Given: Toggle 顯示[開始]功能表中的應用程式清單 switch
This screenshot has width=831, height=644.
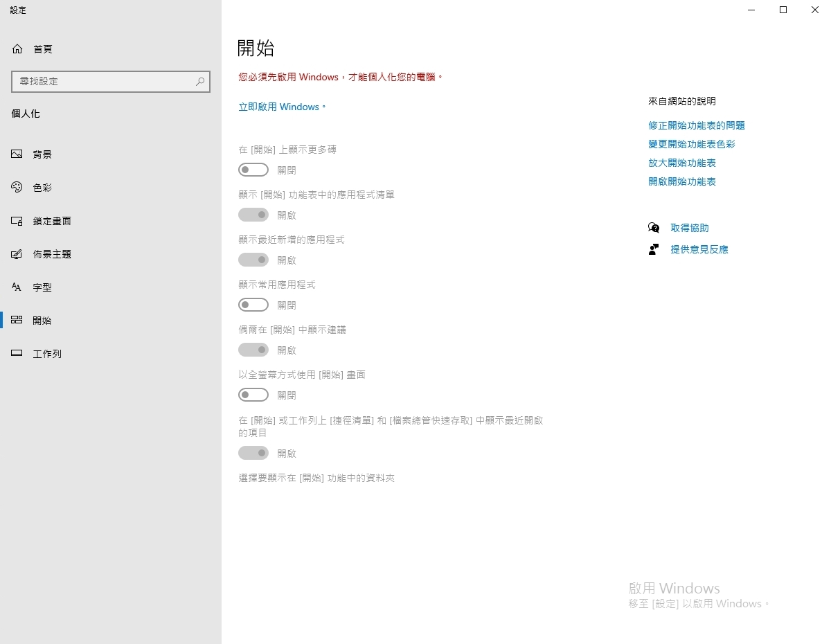Looking at the screenshot, I should (x=253, y=215).
